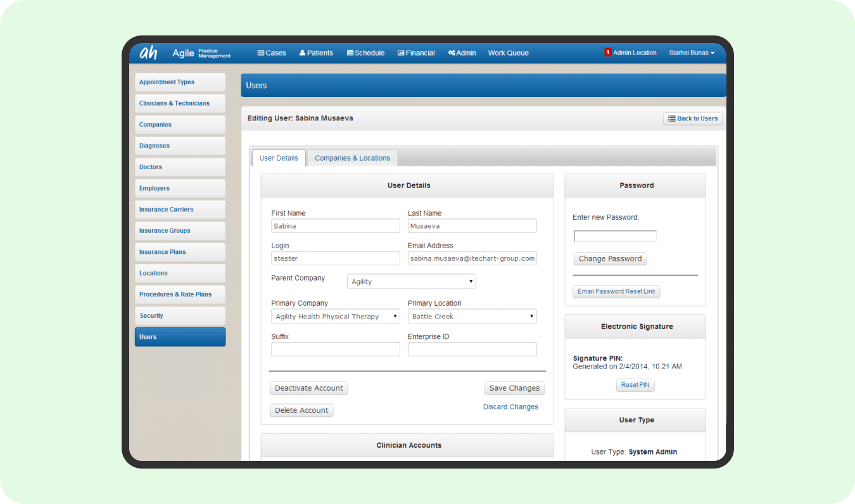Open Appointment Types in the sidebar
Viewport: 855px width, 504px height.
coord(180,82)
